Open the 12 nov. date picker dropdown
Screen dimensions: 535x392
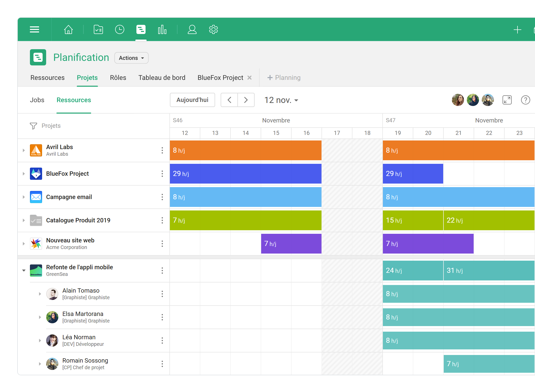click(x=281, y=100)
